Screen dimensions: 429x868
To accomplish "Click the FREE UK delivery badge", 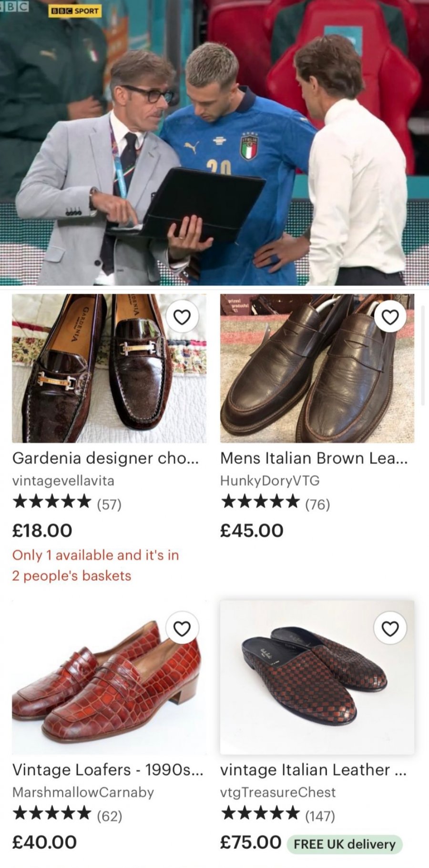I will click(x=344, y=844).
